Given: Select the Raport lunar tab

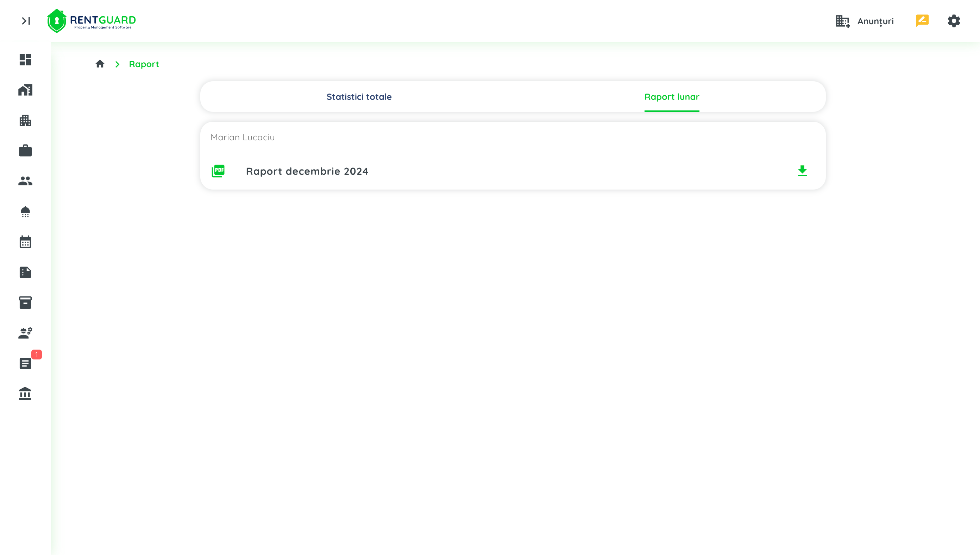Looking at the screenshot, I should point(671,97).
